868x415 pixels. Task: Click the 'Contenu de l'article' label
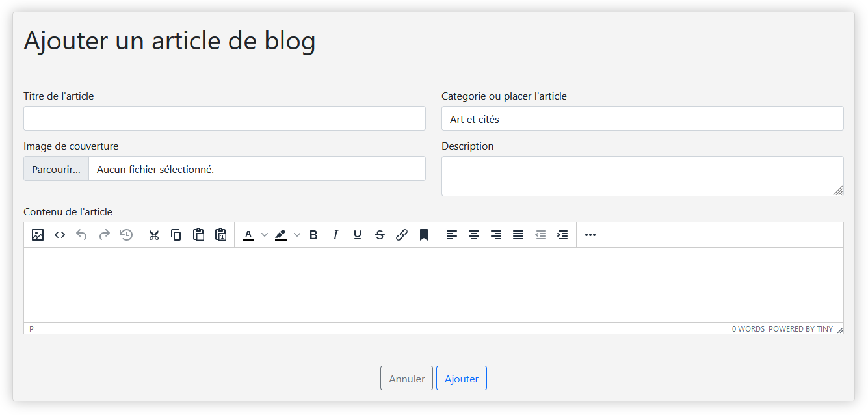pyautogui.click(x=68, y=212)
